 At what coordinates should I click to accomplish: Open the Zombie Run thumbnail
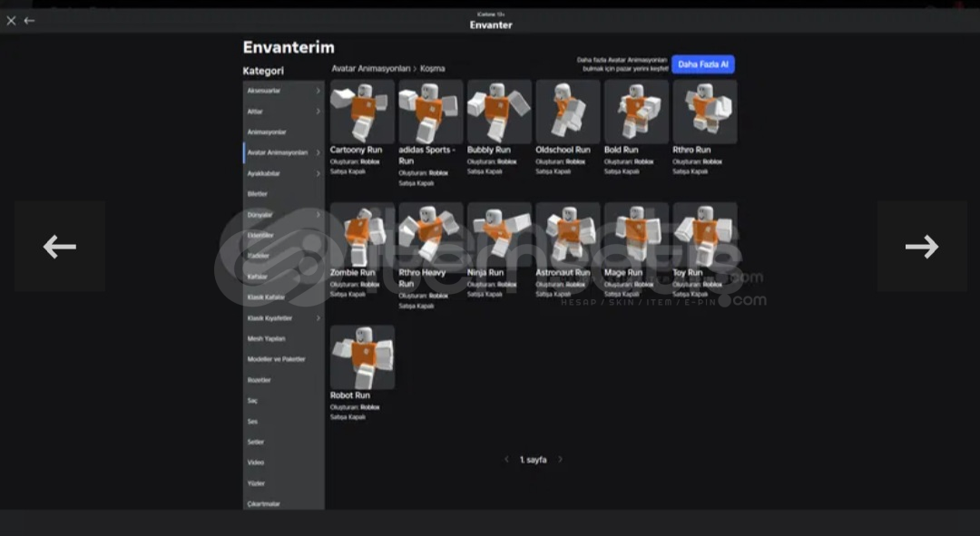click(362, 234)
